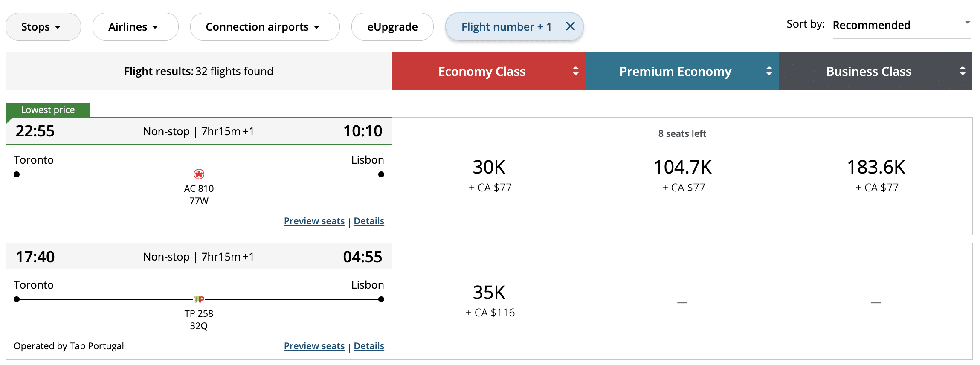Open the Stops filter dropdown
980x365 pixels.
click(x=43, y=27)
